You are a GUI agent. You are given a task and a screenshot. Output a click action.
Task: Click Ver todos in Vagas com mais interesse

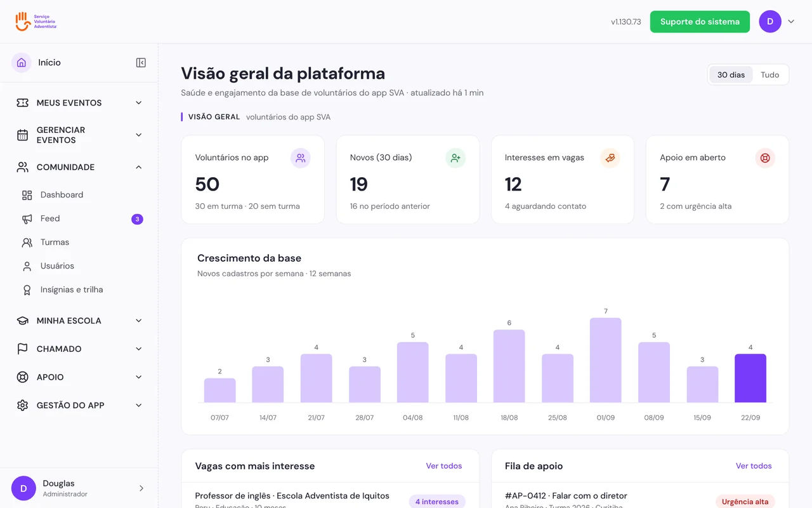click(x=444, y=466)
